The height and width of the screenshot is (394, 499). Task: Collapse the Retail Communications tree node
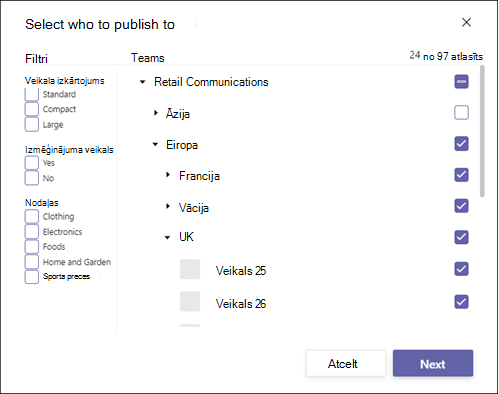click(143, 82)
